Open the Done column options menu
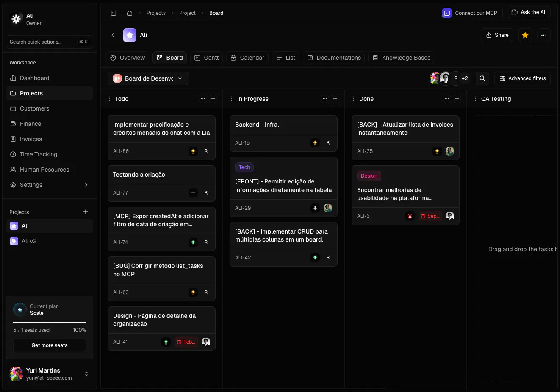Viewport: 560px width, 392px height. pyautogui.click(x=447, y=99)
